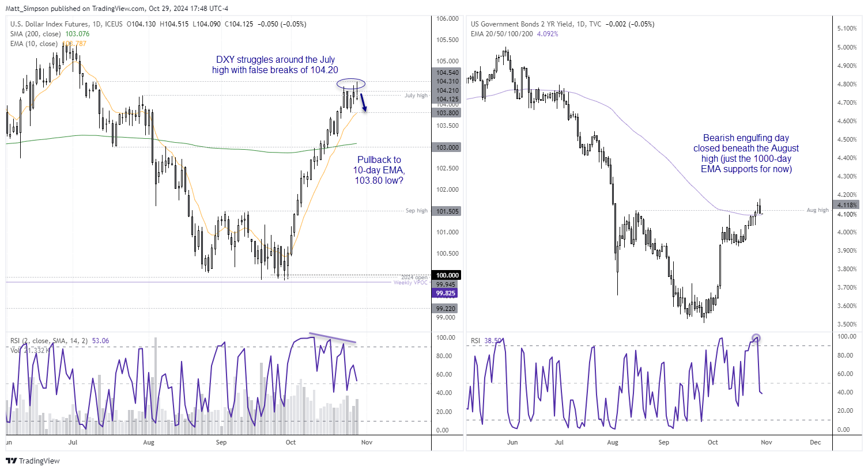Select the RSI (2, close, SMA, 14, 2) legend
This screenshot has width=868, height=471.
tap(60, 341)
